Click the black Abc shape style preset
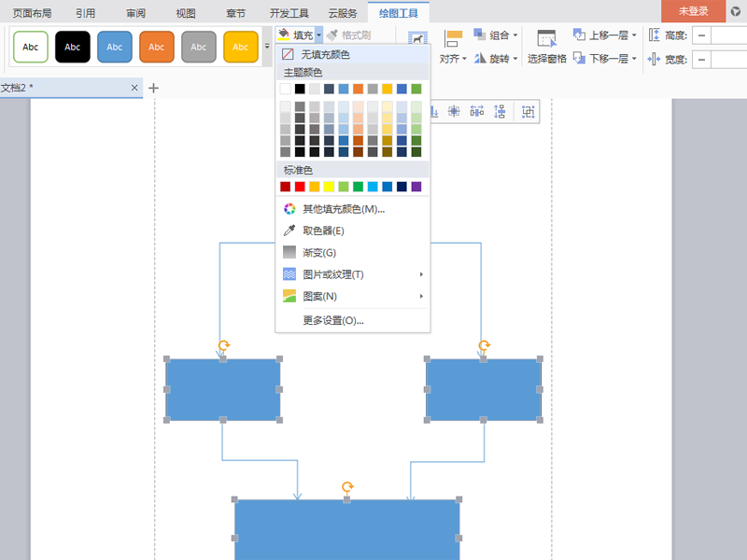 (x=73, y=47)
